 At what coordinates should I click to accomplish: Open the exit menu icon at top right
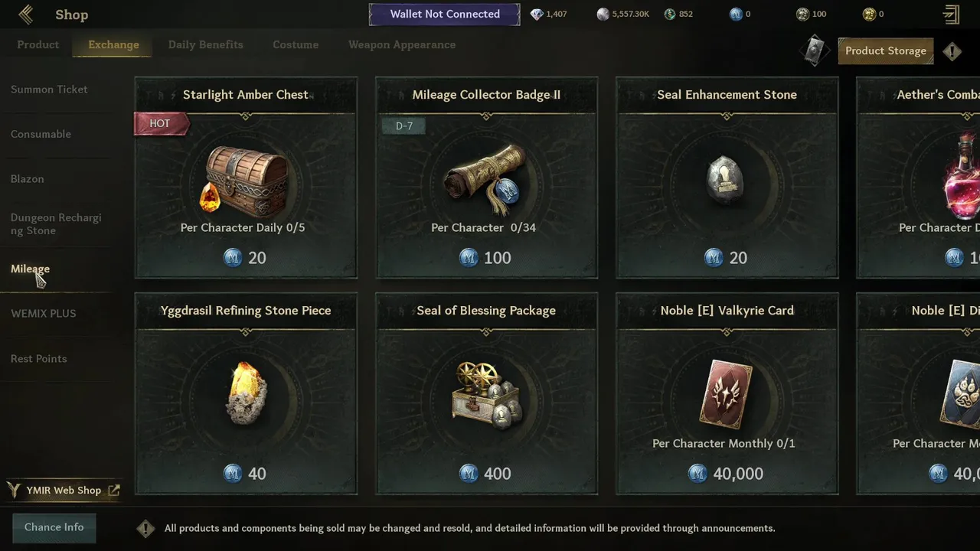(x=952, y=15)
